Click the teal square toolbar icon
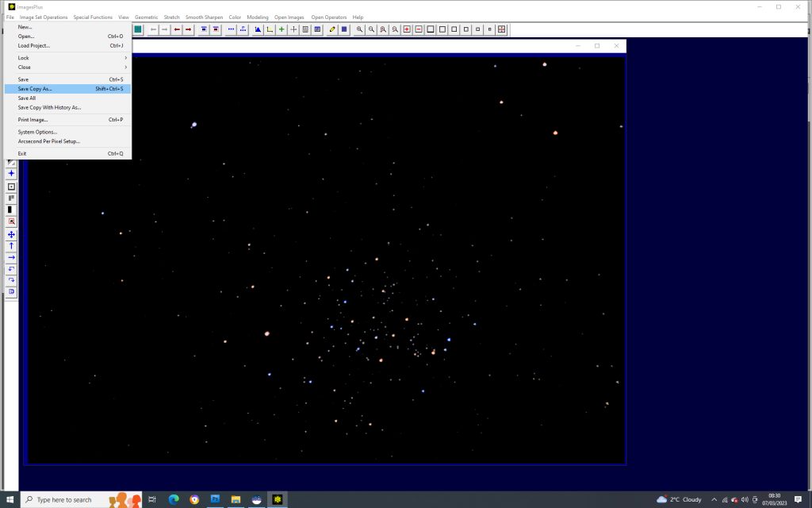Image resolution: width=812 pixels, height=508 pixels. tap(138, 29)
